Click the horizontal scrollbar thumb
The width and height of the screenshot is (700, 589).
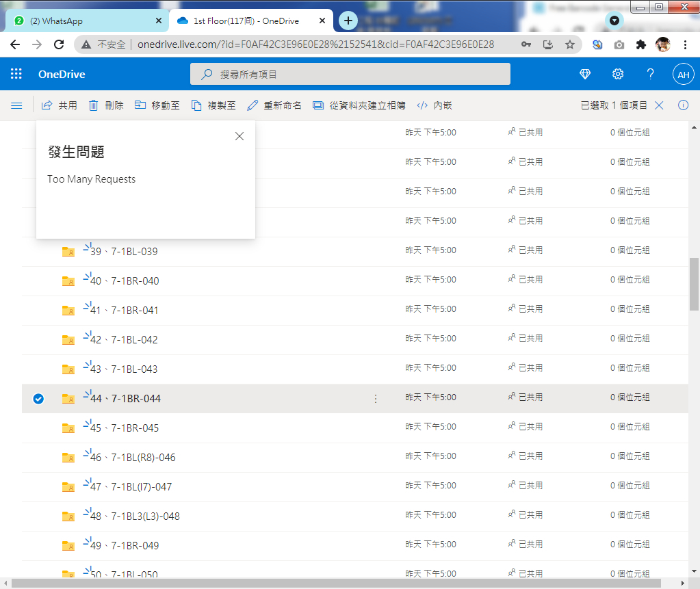click(336, 584)
